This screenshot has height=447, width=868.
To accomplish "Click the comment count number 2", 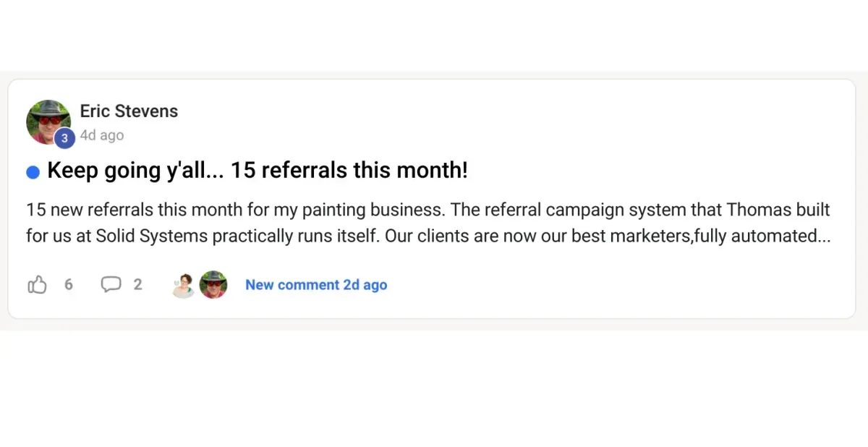I will pos(137,285).
